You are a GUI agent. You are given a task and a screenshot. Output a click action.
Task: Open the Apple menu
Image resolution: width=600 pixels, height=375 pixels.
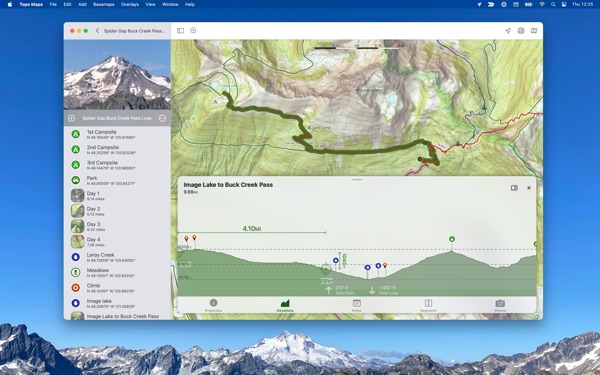pyautogui.click(x=10, y=4)
